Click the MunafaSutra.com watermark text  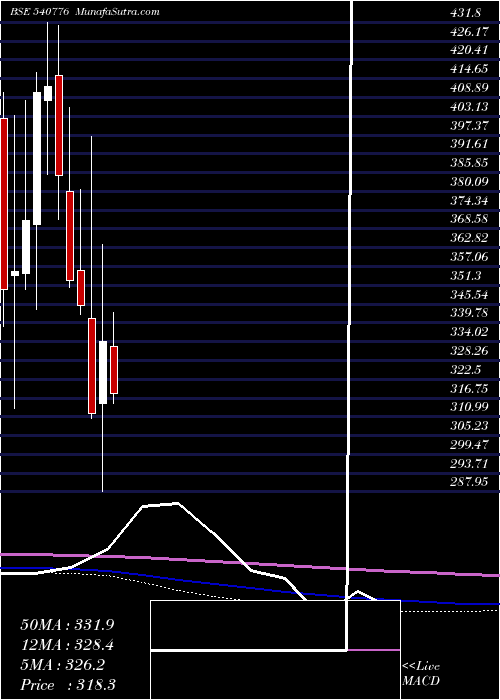coord(118,12)
